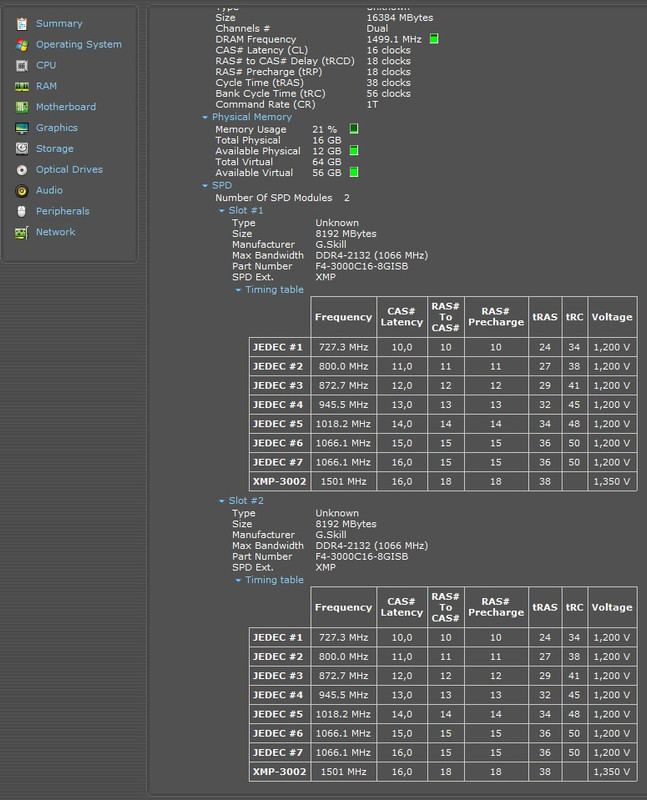Collapse the Slot #2 details

221,501
